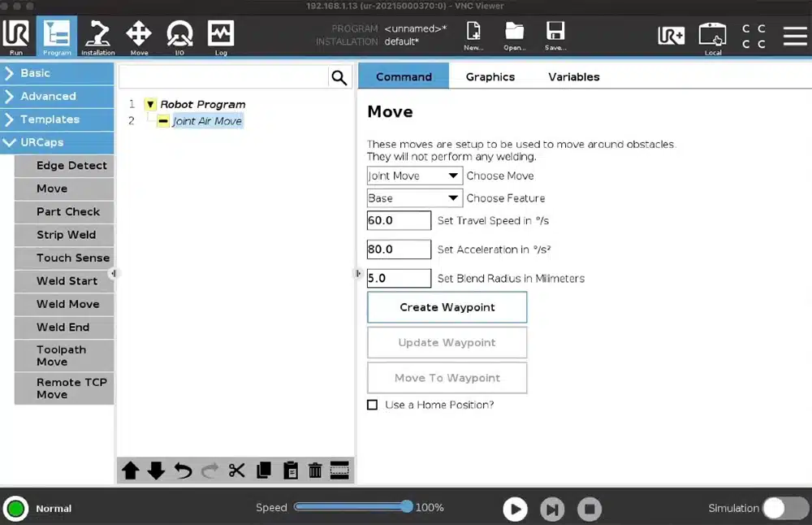812x525 pixels.
Task: Add an Edge Detect URCap node
Action: pyautogui.click(x=64, y=166)
